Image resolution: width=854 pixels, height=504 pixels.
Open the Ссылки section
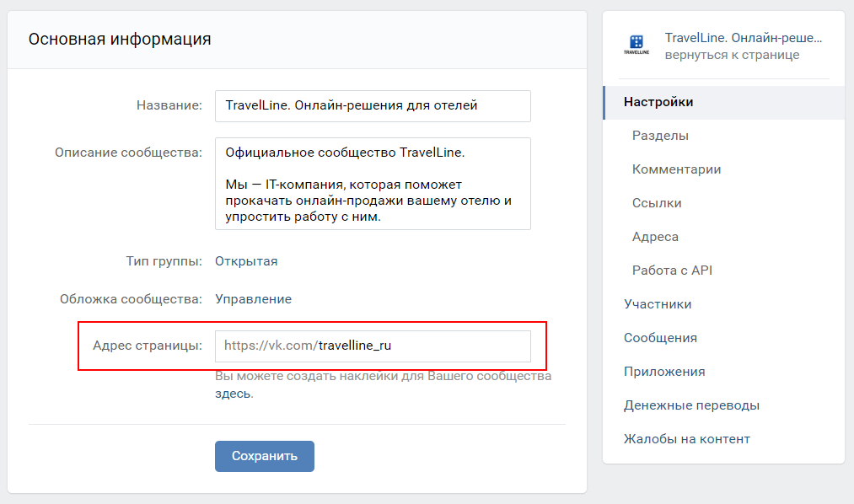pyautogui.click(x=657, y=203)
